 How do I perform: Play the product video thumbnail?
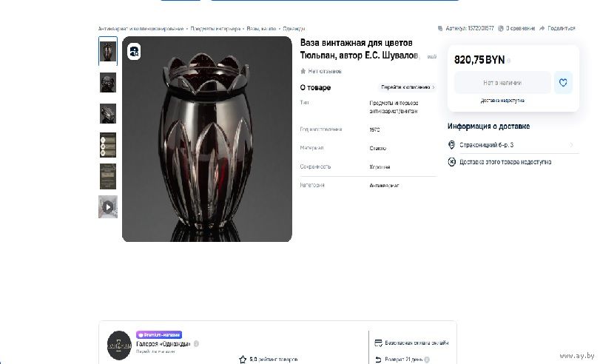(x=108, y=207)
